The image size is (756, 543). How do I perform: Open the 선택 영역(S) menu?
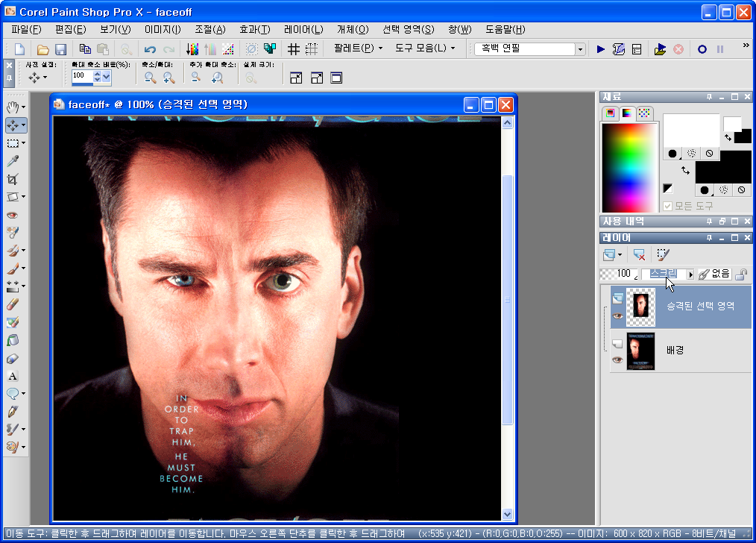408,29
